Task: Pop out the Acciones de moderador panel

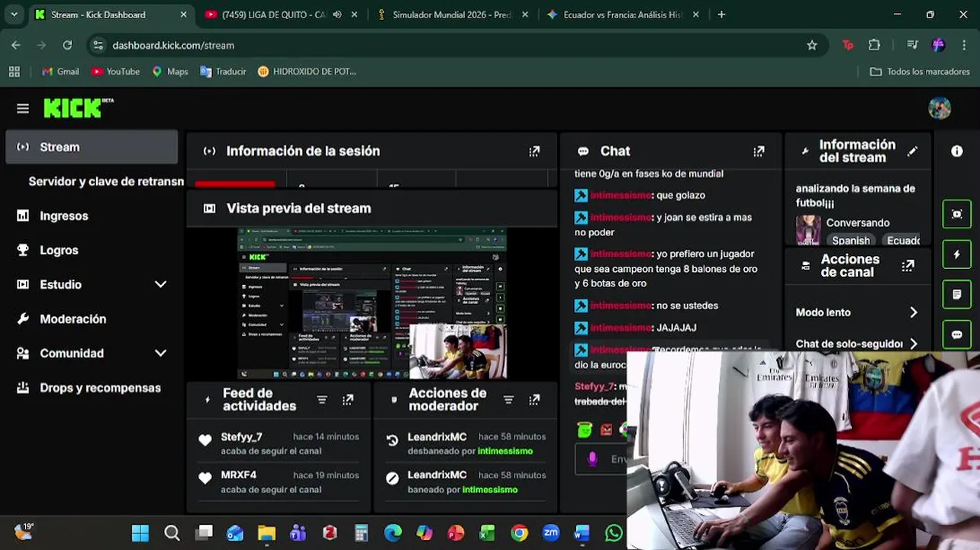Action: pyautogui.click(x=534, y=400)
